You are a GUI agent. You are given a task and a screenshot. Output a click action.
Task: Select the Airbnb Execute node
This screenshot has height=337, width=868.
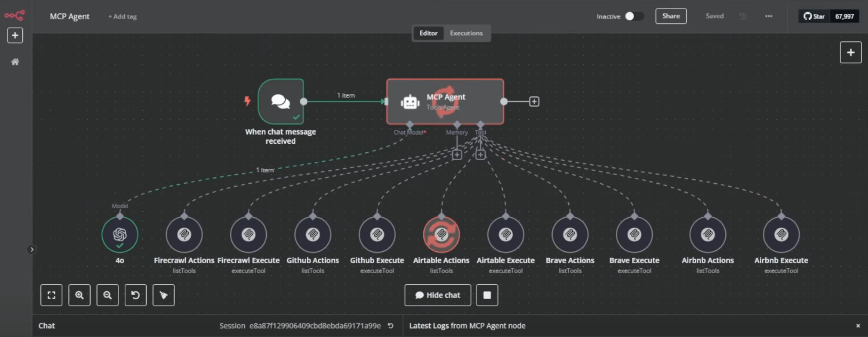pos(781,235)
